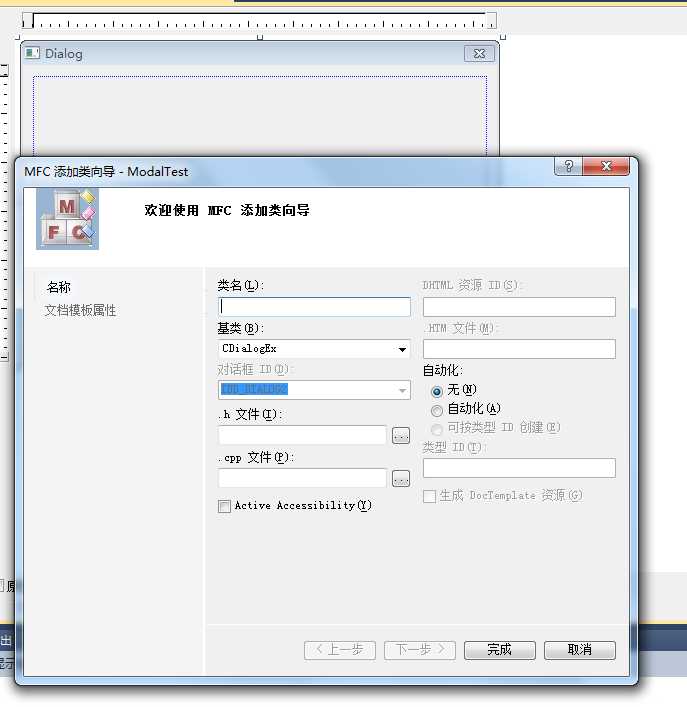This screenshot has height=707, width=687.
Task: Focus the .h 文件 input field
Action: click(x=302, y=435)
